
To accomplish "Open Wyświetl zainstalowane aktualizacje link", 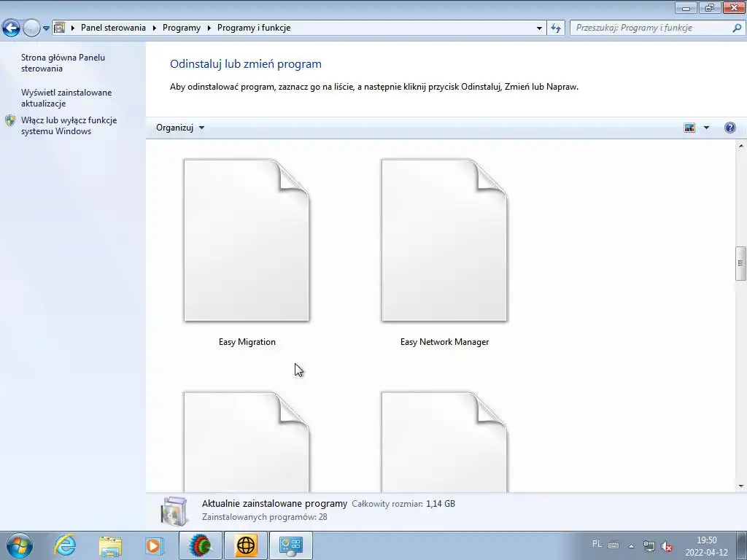I will (66, 98).
